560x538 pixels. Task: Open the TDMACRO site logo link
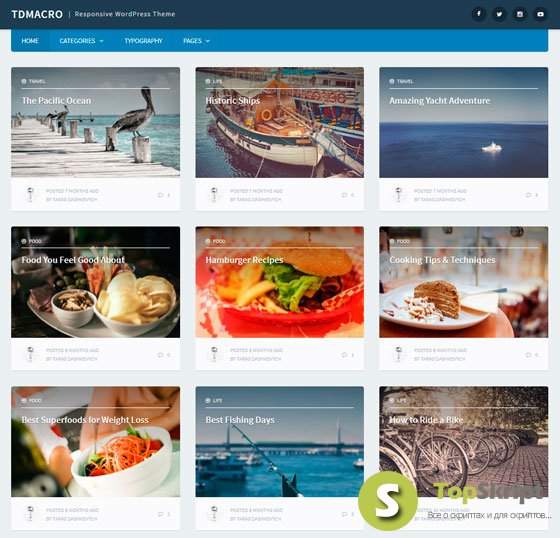tap(37, 14)
